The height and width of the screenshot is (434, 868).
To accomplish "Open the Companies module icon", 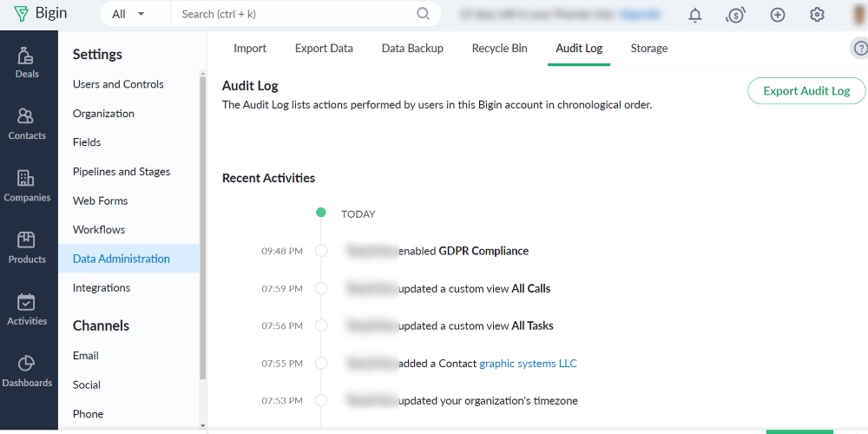I will [x=27, y=185].
